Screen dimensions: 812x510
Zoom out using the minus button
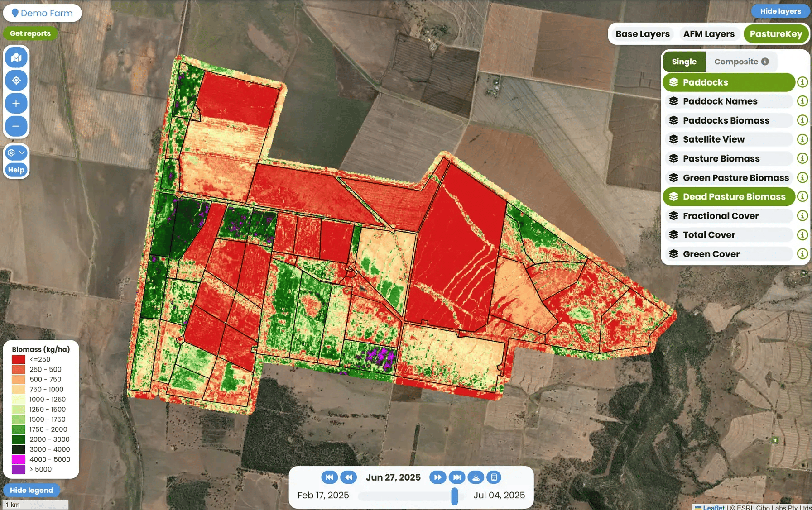pyautogui.click(x=16, y=126)
